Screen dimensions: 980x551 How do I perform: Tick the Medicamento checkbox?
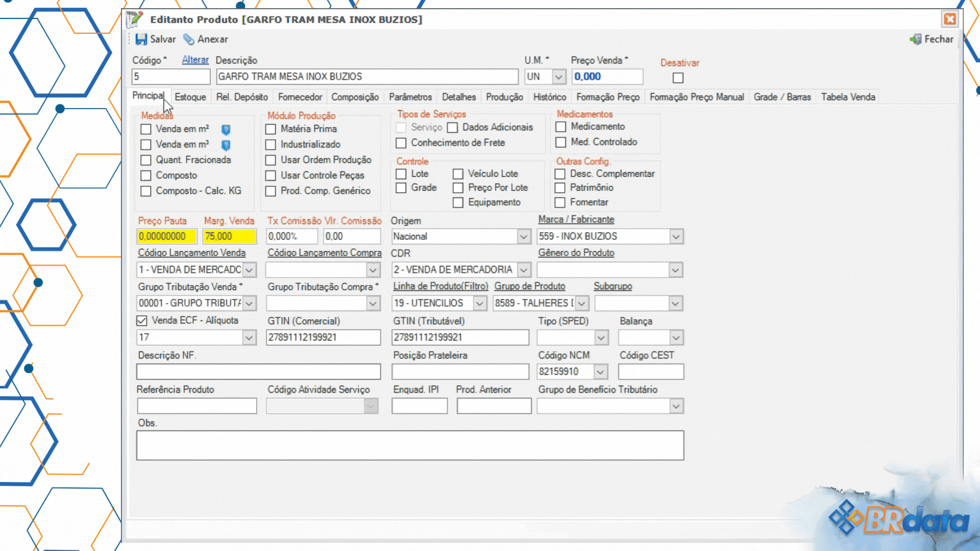pyautogui.click(x=561, y=127)
